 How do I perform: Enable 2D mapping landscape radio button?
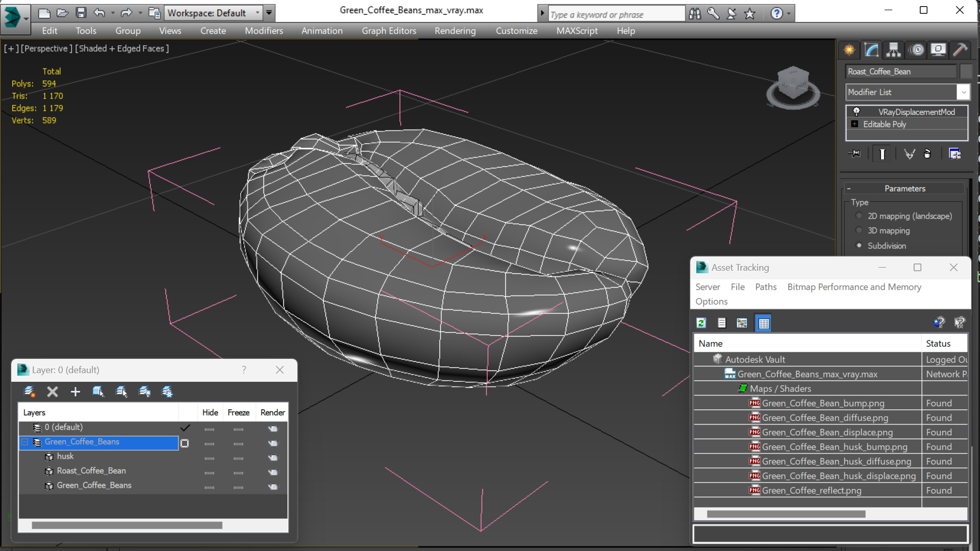pyautogui.click(x=861, y=215)
